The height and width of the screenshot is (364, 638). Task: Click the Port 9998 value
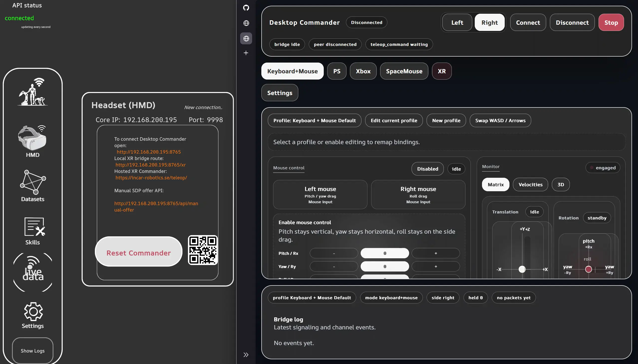click(215, 120)
